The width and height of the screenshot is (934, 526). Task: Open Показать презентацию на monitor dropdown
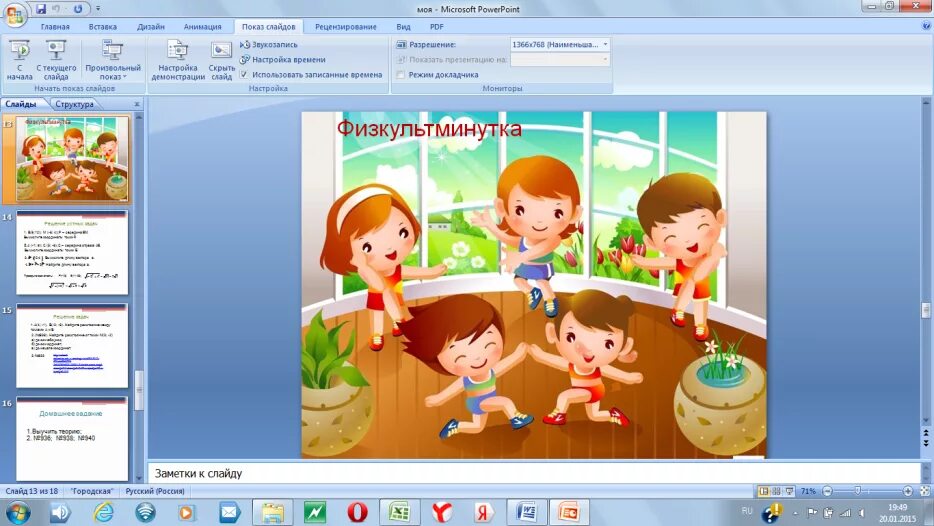click(x=605, y=60)
